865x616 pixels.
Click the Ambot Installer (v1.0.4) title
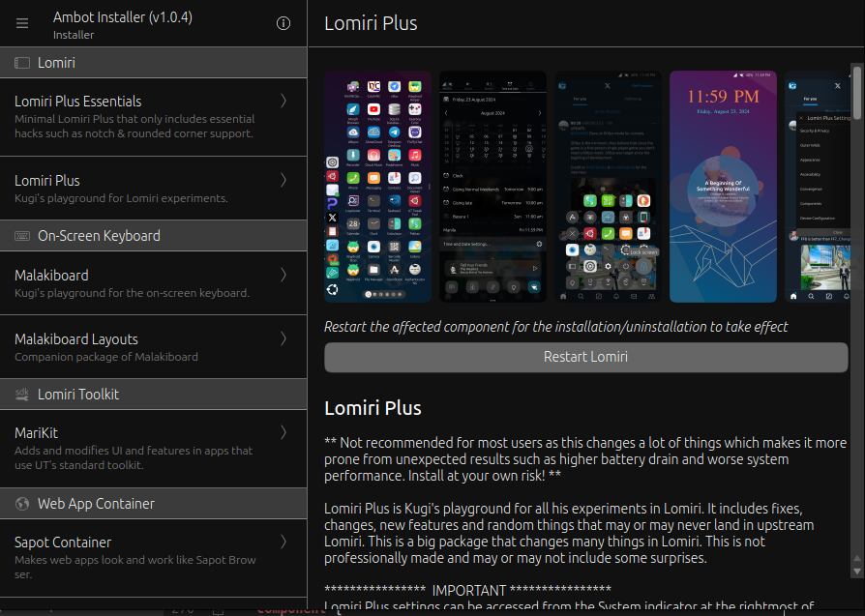tap(123, 17)
